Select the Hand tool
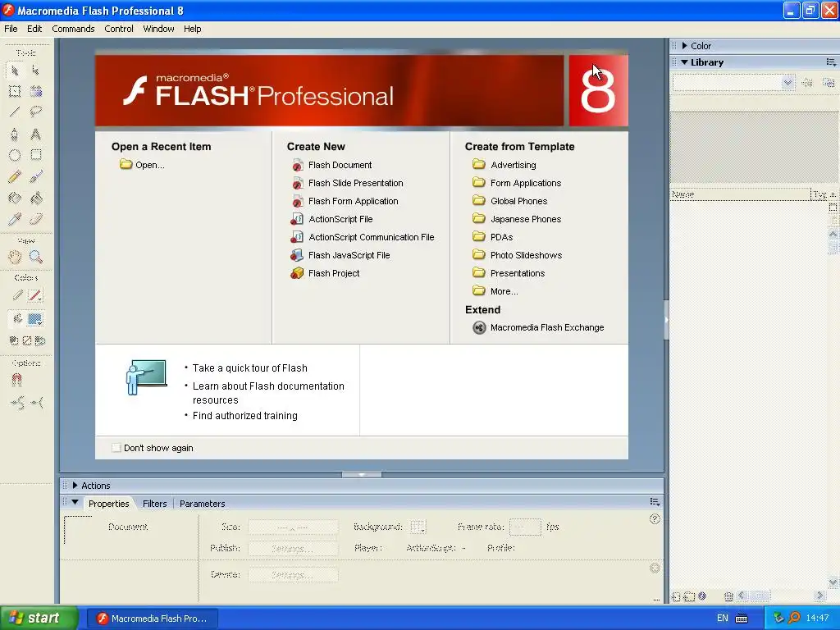840x630 pixels. (x=15, y=257)
